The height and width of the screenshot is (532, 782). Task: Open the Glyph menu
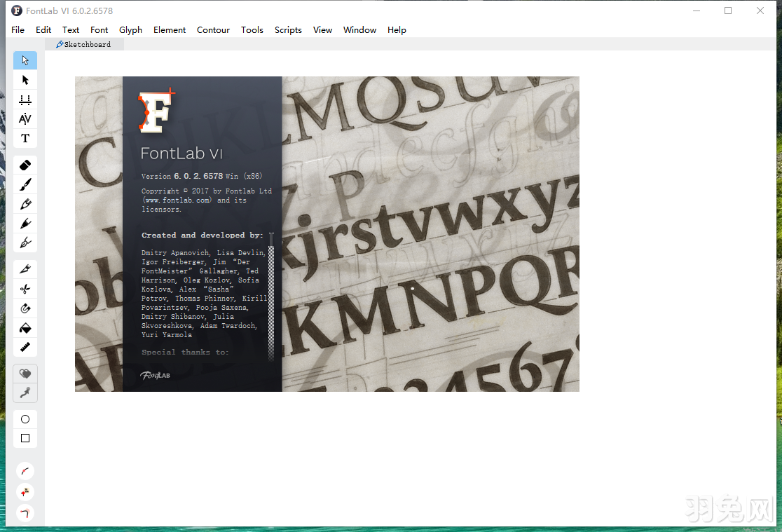(130, 29)
